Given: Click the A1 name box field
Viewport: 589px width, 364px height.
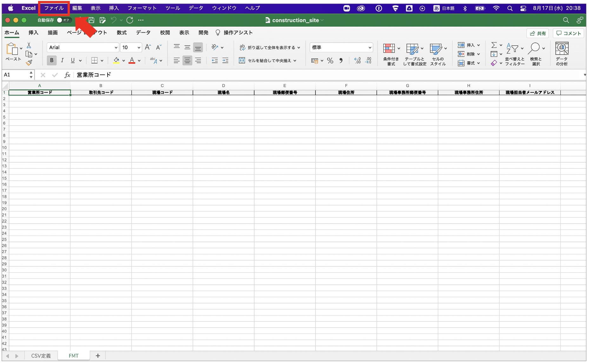Looking at the screenshot, I should pos(16,75).
